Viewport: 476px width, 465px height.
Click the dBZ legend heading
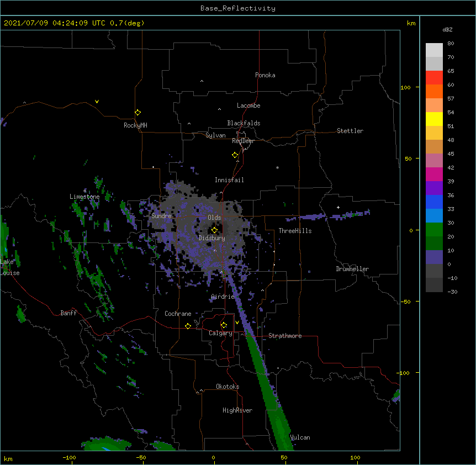(447, 29)
